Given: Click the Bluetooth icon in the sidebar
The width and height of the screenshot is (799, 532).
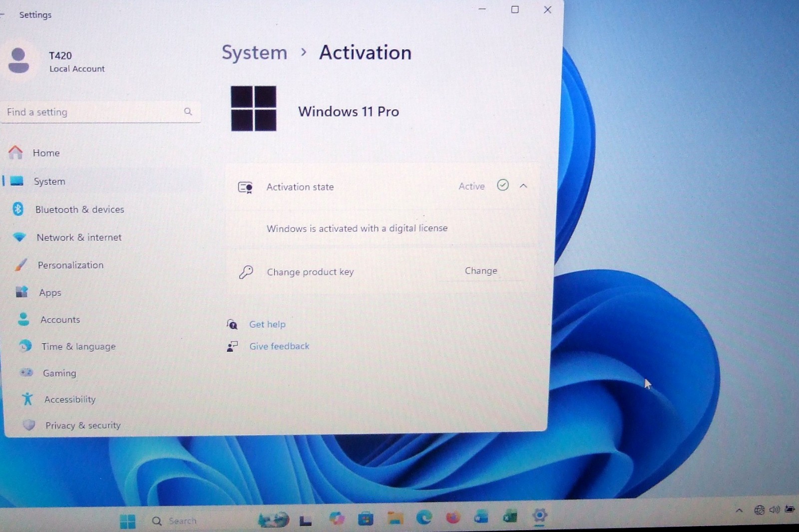Looking at the screenshot, I should (x=18, y=209).
